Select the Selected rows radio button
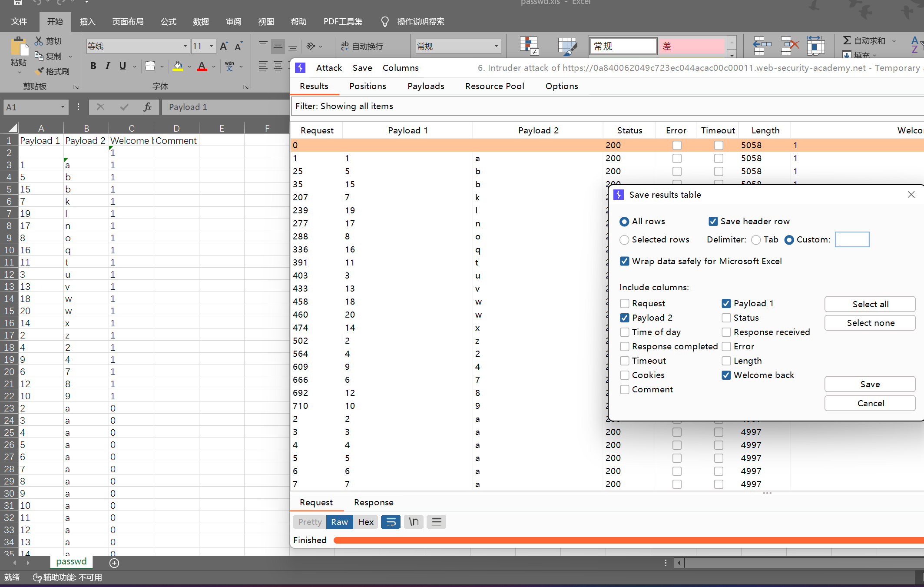924x587 pixels. [624, 240]
